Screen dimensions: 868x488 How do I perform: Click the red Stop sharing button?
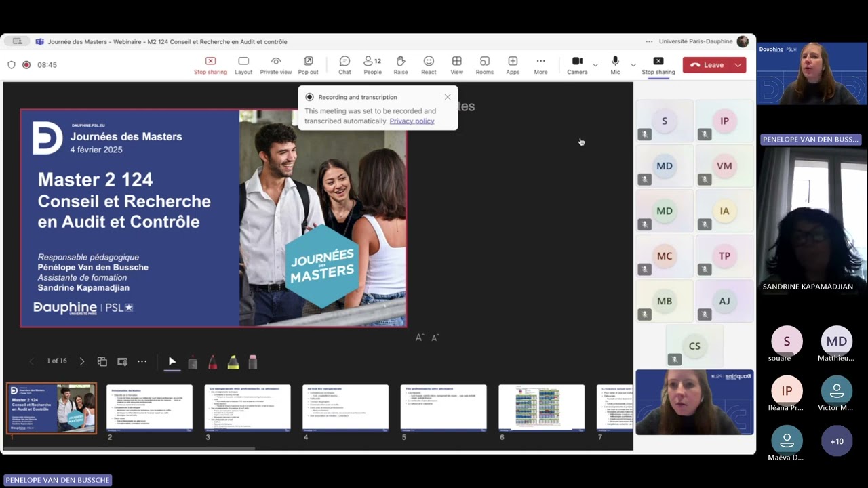click(210, 65)
